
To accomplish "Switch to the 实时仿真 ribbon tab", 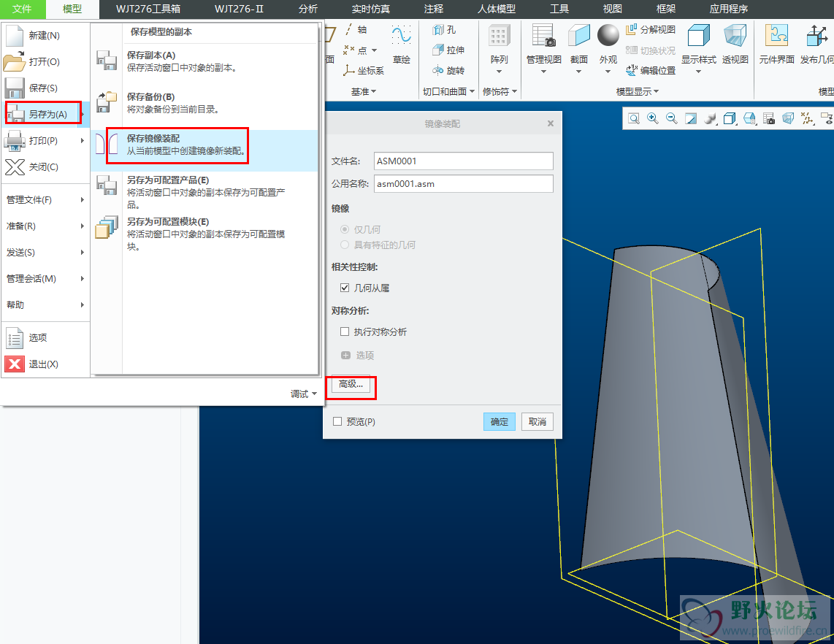I will click(371, 9).
